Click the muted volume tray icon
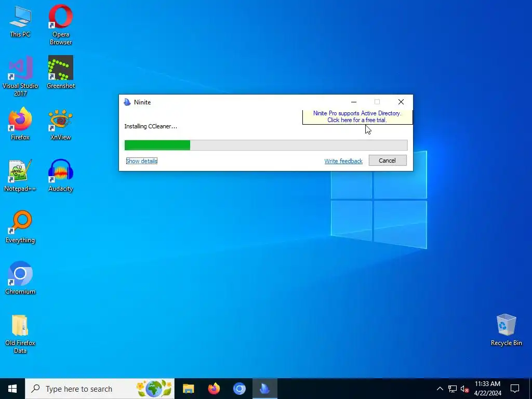Viewport: 532px width, 399px height. tap(464, 389)
